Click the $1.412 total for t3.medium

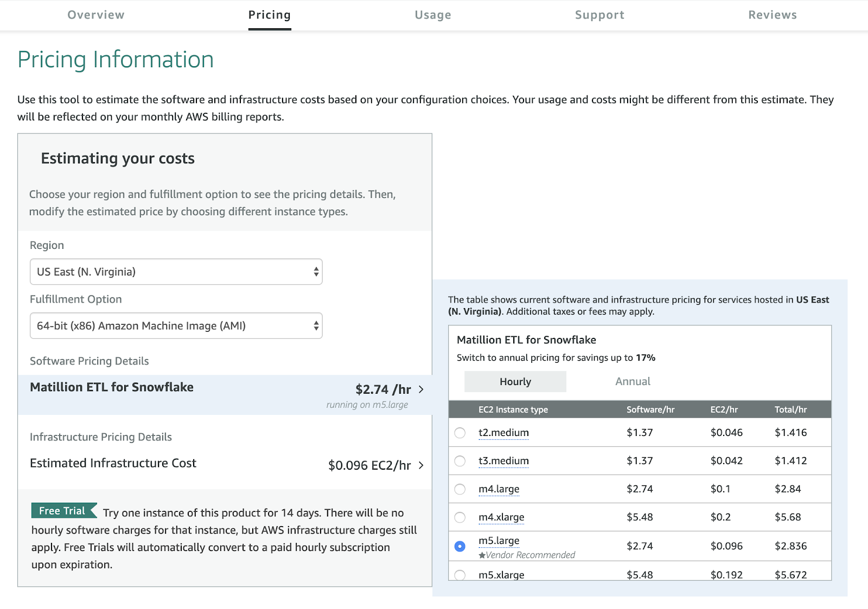pos(790,461)
